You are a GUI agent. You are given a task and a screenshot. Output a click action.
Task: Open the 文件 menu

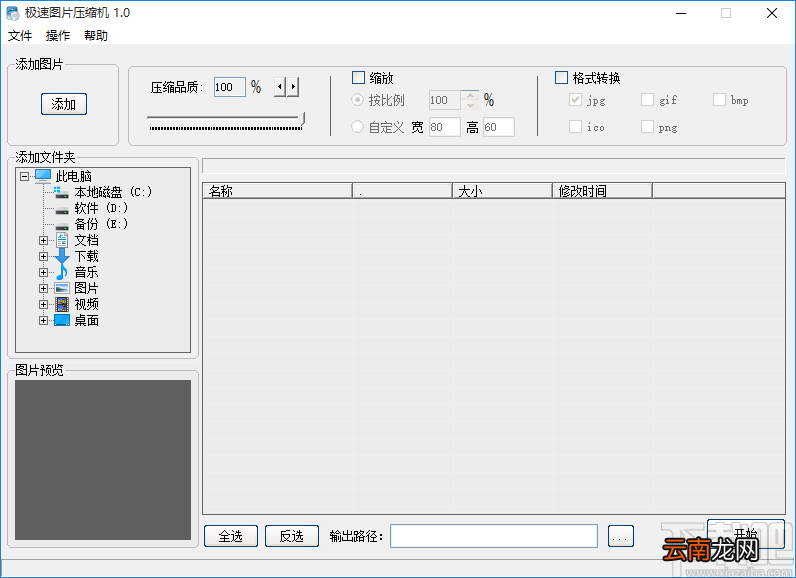20,36
